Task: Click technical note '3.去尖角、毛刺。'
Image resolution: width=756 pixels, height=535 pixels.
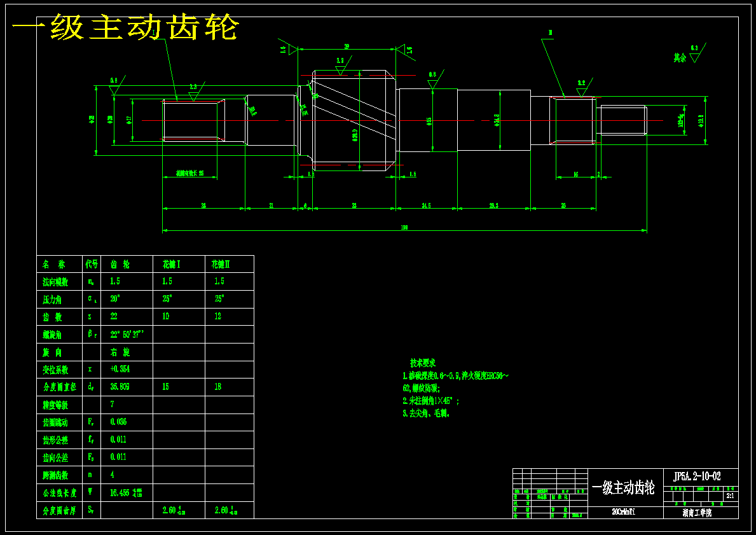Action: 426,413
